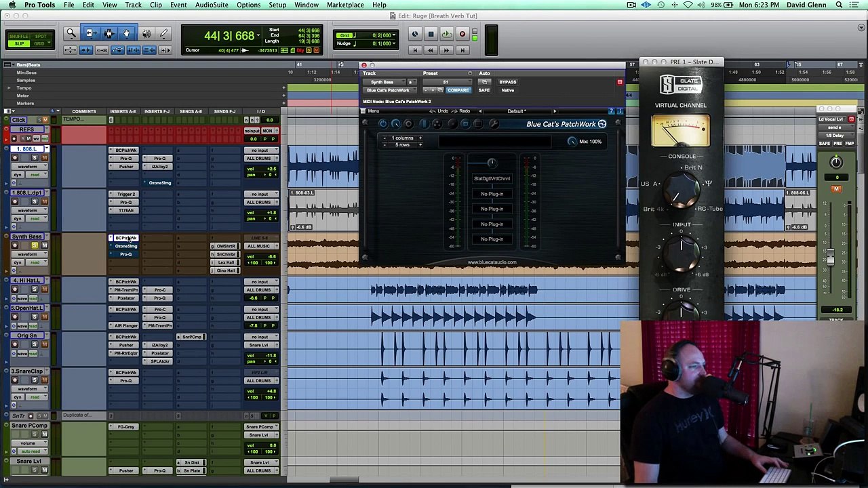Click the plugin target red icon
The width and height of the screenshot is (868, 488).
coord(619,82)
